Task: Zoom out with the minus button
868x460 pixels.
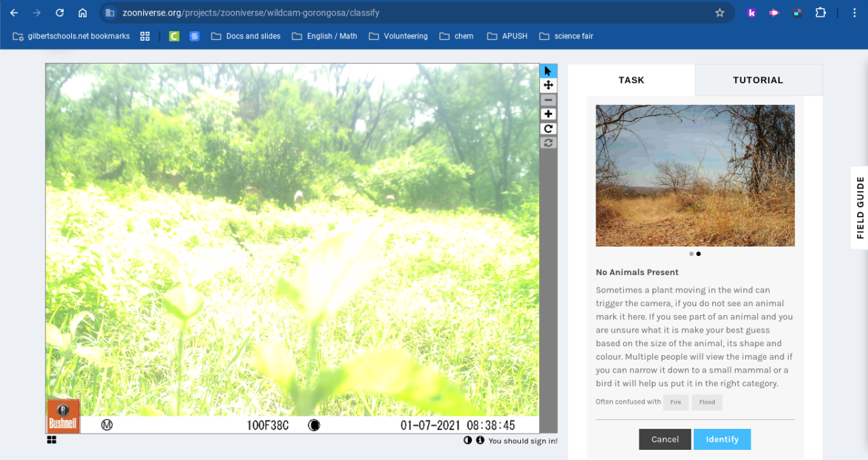Action: tap(548, 100)
